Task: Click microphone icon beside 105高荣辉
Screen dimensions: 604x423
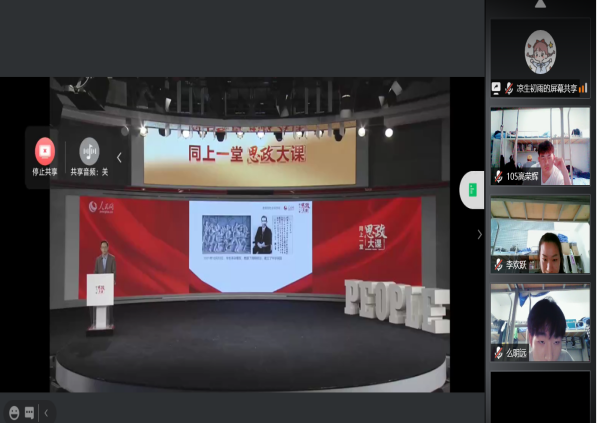Action: (498, 177)
